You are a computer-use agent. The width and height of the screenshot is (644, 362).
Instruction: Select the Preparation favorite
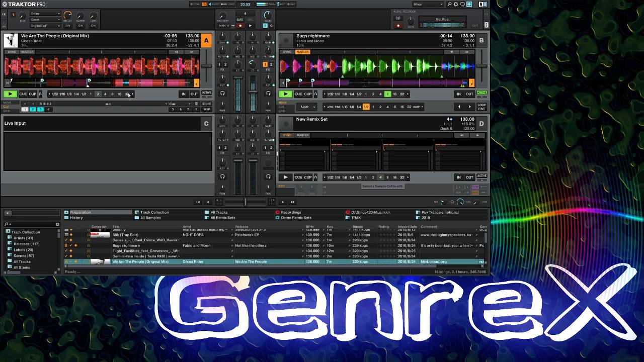pos(98,212)
